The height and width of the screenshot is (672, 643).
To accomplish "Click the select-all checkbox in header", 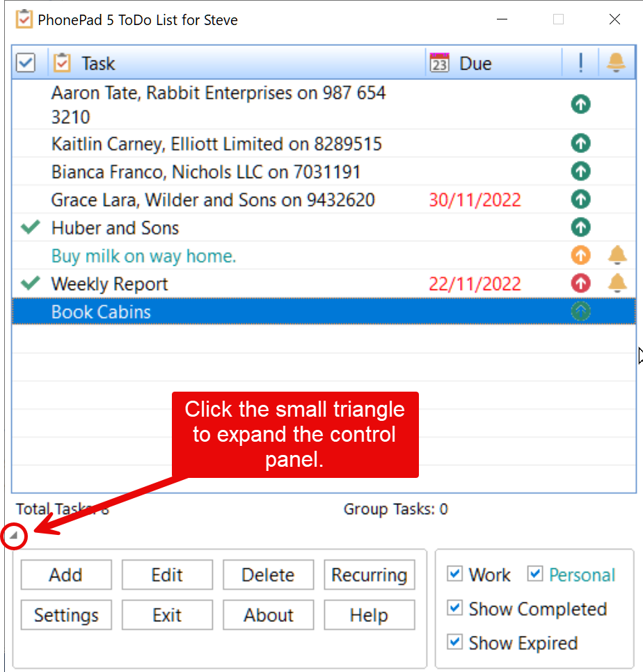I will 25,63.
